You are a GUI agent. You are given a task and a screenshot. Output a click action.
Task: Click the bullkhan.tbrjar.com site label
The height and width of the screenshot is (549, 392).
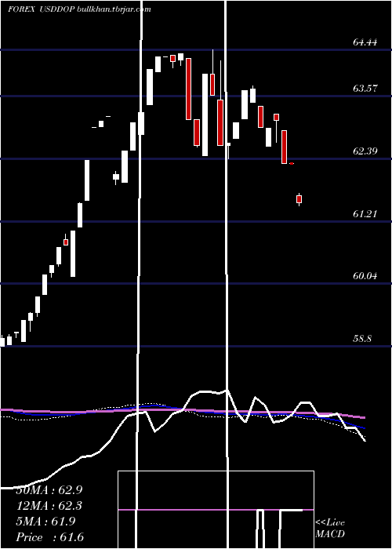point(114,9)
